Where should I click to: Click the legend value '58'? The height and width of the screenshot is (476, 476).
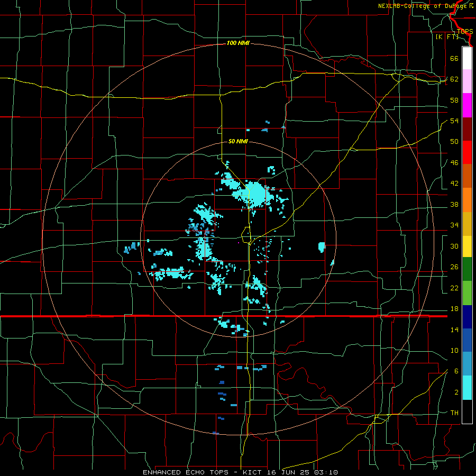454,100
